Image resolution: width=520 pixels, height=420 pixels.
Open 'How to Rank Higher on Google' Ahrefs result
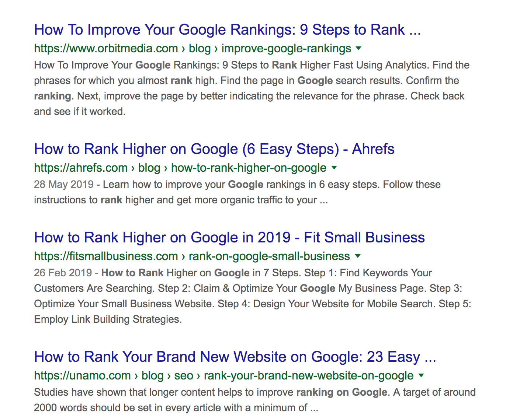click(x=214, y=149)
